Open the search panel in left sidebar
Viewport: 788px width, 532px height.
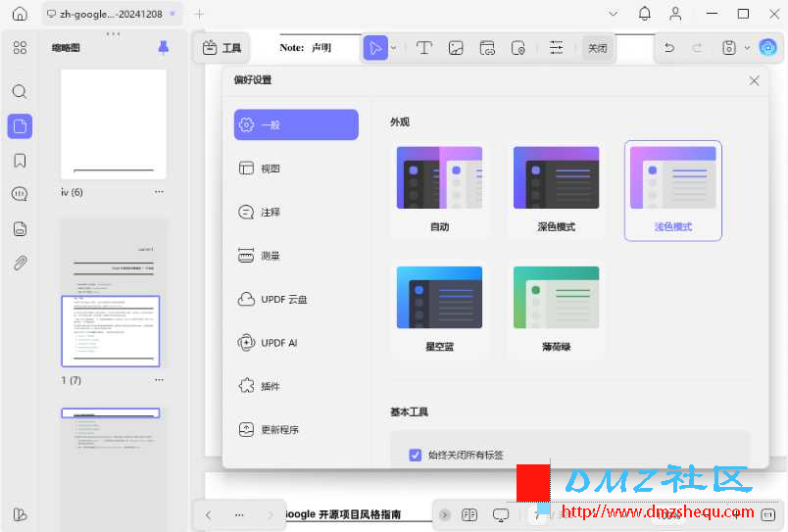point(20,91)
